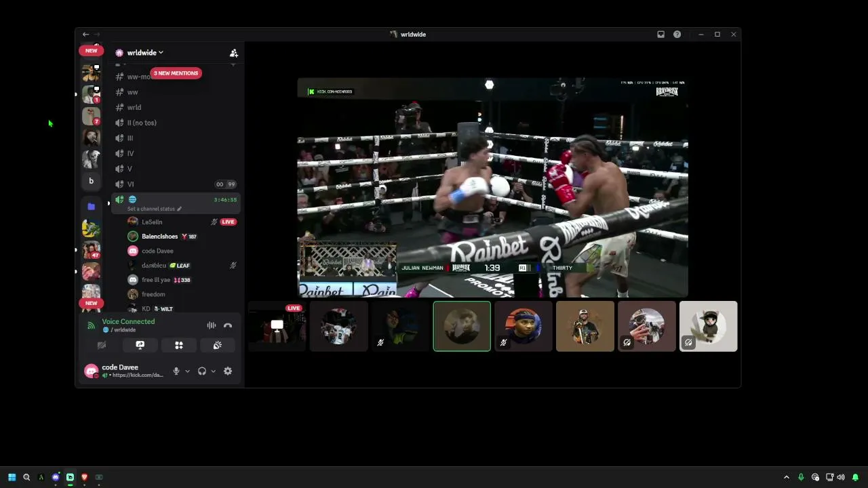The height and width of the screenshot is (488, 868).
Task: Select the green-outlined speaking participant tile
Action: click(x=462, y=327)
